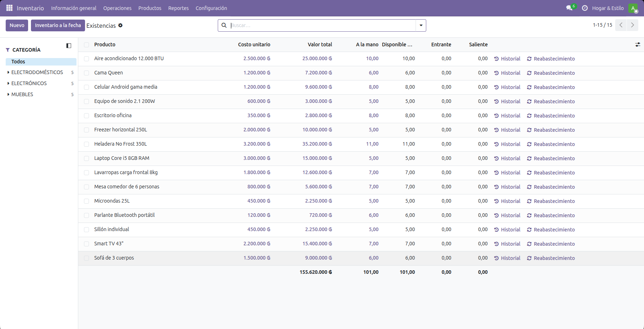
Task: Click Laptop Core i5 8GB RAM product name
Action: pos(122,158)
